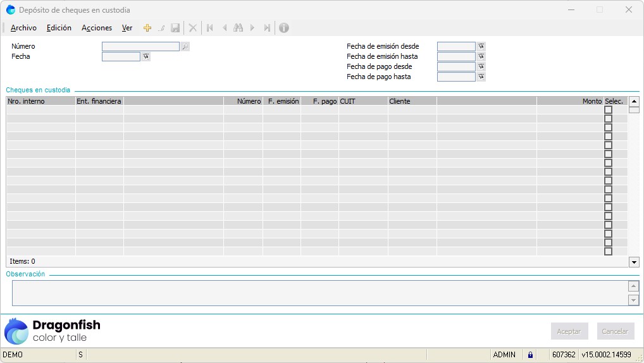The height and width of the screenshot is (363, 644).
Task: Go to the last record icon
Action: 267,28
